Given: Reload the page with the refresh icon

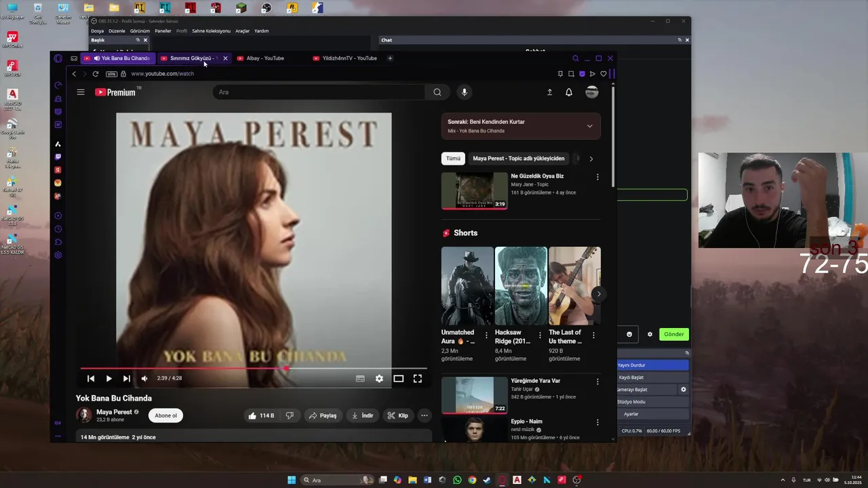Looking at the screenshot, I should tap(96, 74).
